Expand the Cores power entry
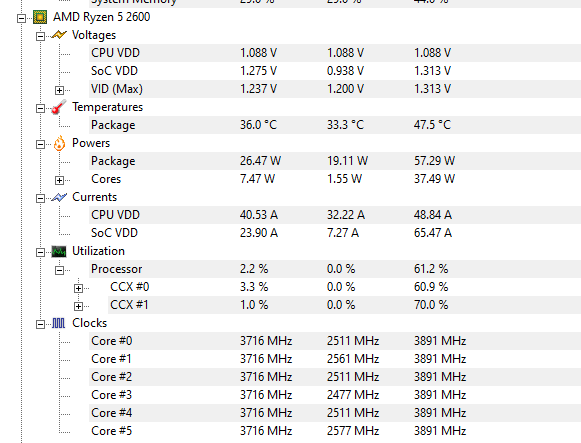Screen dimensions: 581x443 pos(59,180)
